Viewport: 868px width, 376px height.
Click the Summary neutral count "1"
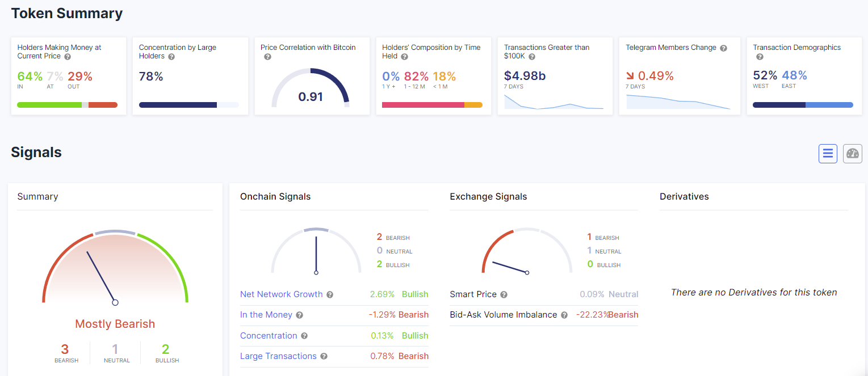[115, 349]
